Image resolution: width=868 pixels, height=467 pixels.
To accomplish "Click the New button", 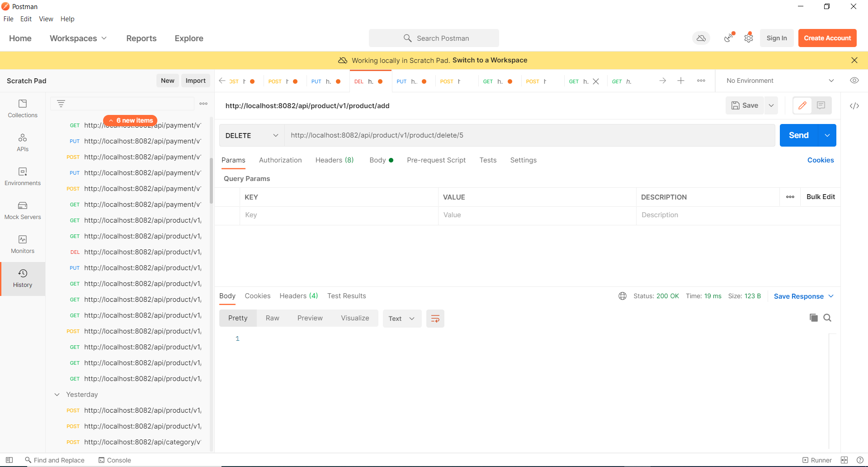I will (167, 81).
